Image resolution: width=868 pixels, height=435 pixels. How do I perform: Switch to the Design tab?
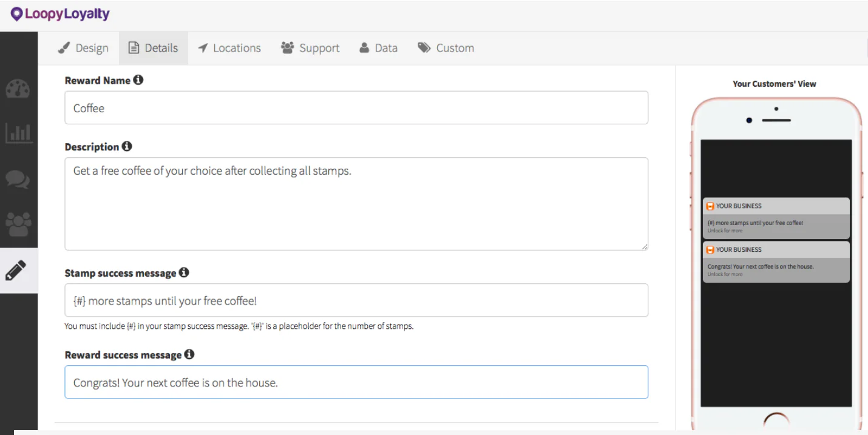tap(83, 48)
